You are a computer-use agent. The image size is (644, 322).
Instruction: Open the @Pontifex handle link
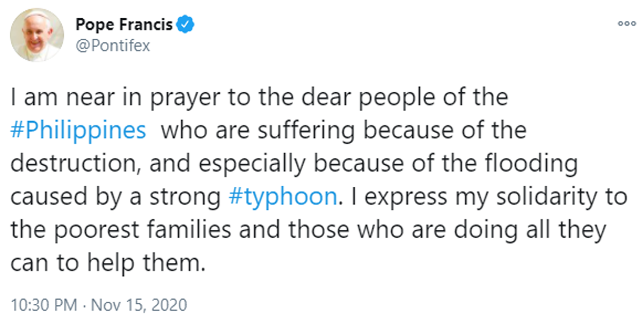point(113,46)
